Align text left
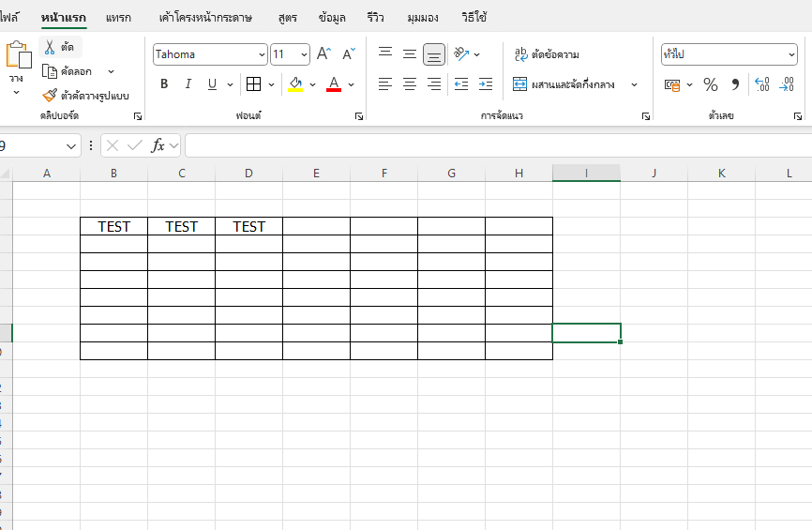 point(385,83)
